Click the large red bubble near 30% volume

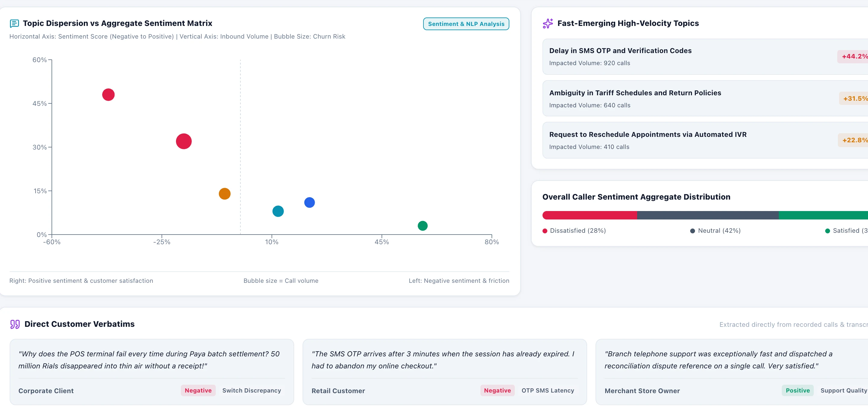click(x=184, y=141)
